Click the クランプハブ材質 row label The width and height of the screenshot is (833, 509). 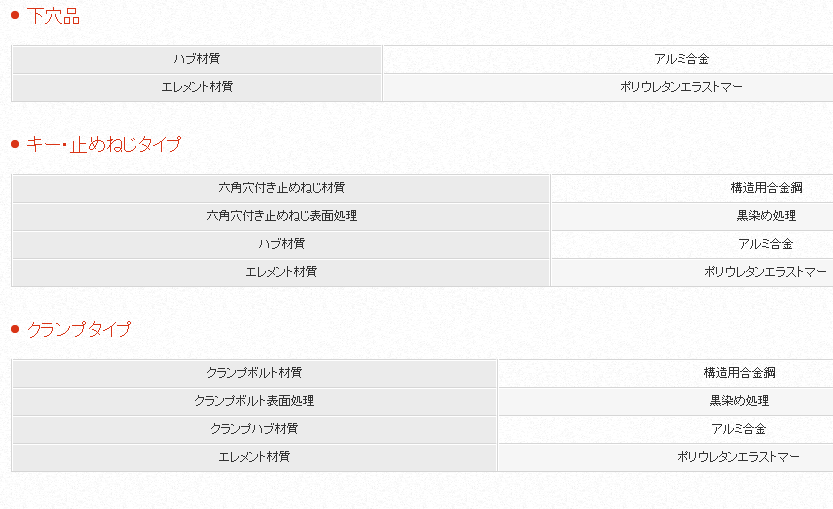click(254, 429)
